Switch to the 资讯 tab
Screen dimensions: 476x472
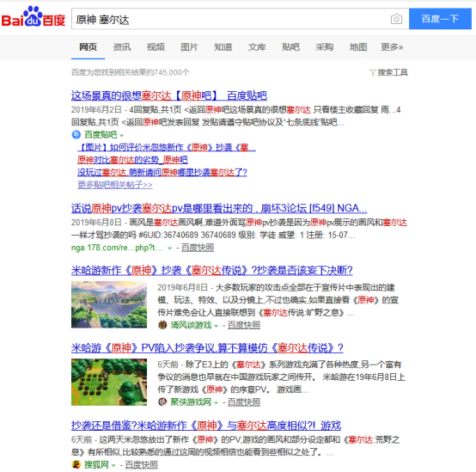pyautogui.click(x=122, y=47)
